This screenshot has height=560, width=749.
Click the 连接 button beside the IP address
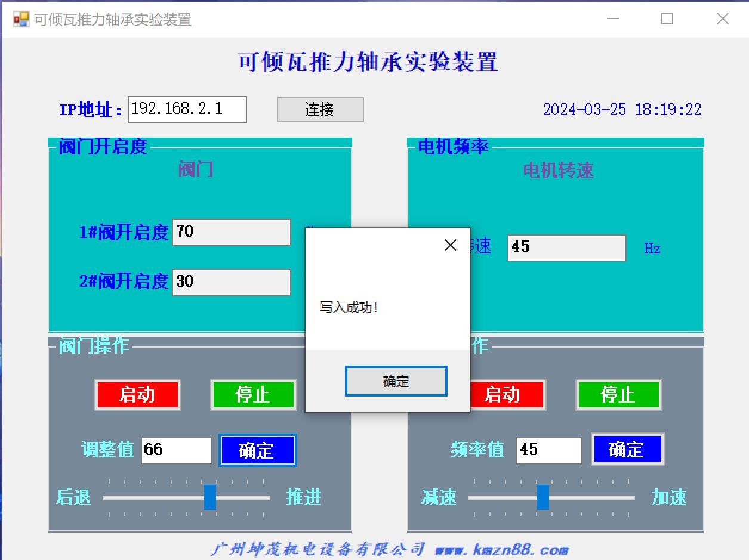(x=320, y=110)
